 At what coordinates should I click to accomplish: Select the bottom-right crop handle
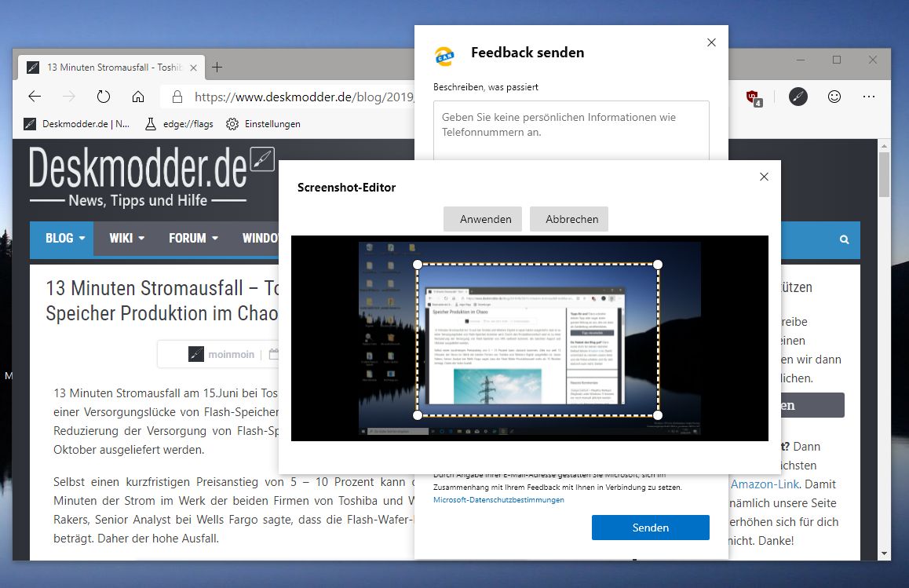tap(657, 415)
